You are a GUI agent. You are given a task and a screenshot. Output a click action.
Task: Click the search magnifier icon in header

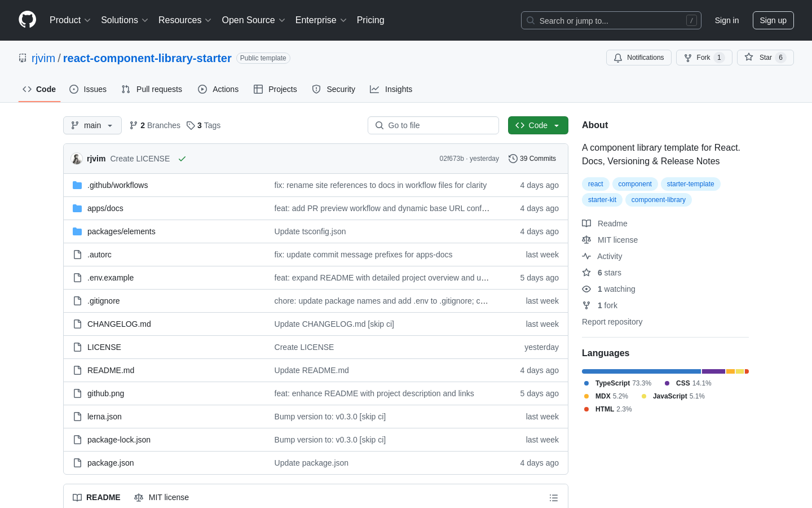pos(531,20)
